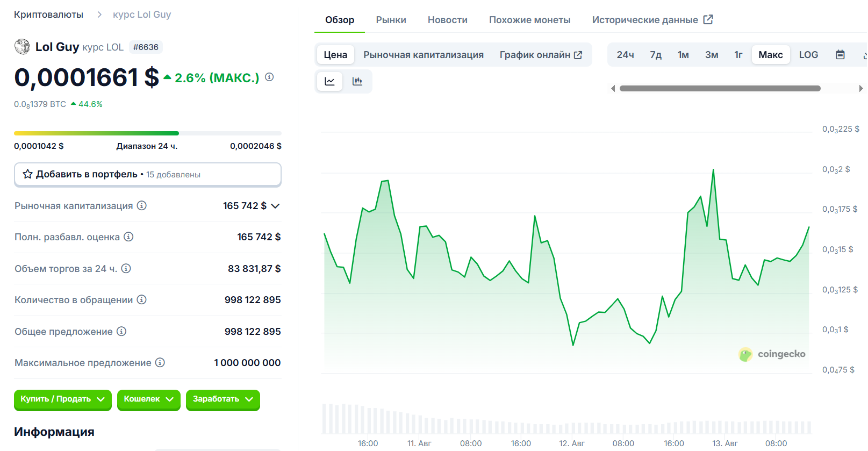Click external link icon on График онлайн
This screenshot has height=451, width=868.
[578, 55]
